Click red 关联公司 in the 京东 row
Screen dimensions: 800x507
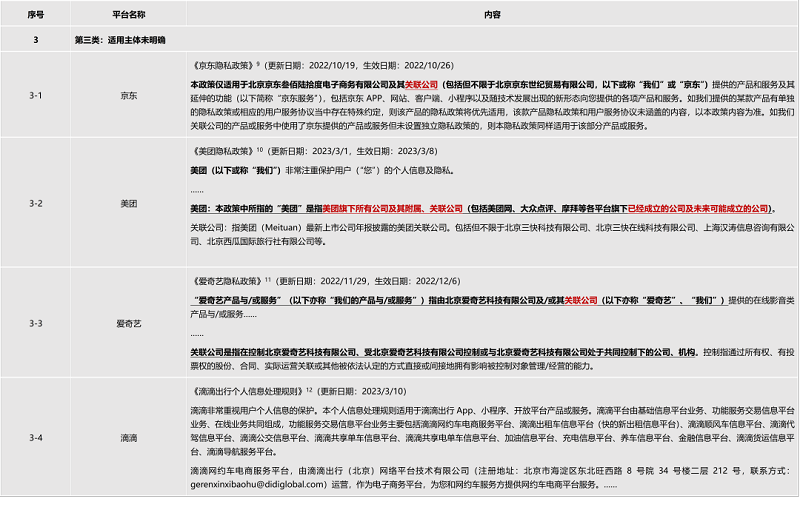(x=421, y=85)
